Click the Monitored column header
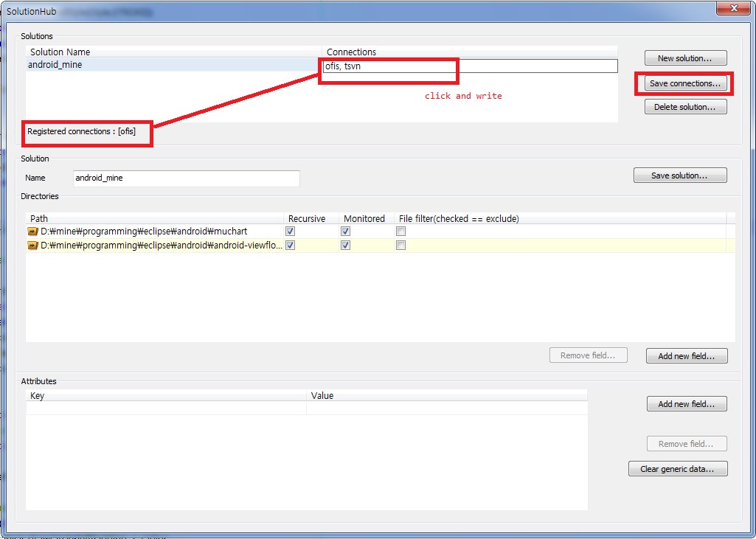 point(367,218)
